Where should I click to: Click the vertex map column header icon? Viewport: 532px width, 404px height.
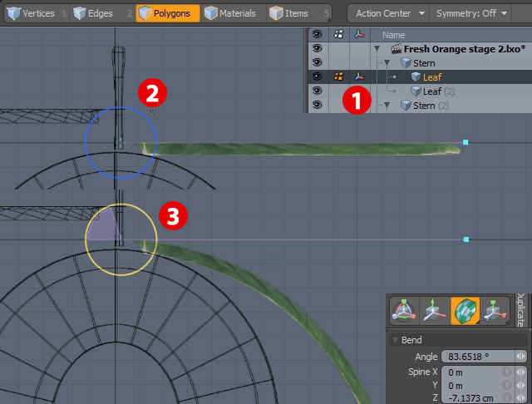(x=338, y=34)
